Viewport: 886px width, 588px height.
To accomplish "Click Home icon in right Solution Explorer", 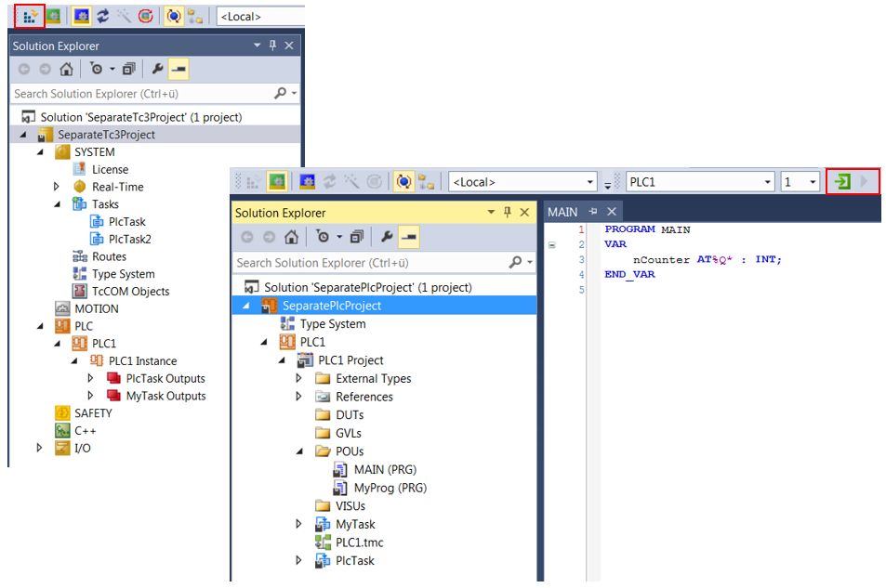I will (291, 237).
